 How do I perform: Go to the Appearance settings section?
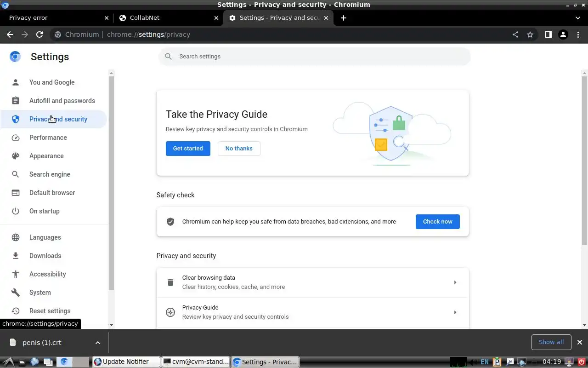53,156
